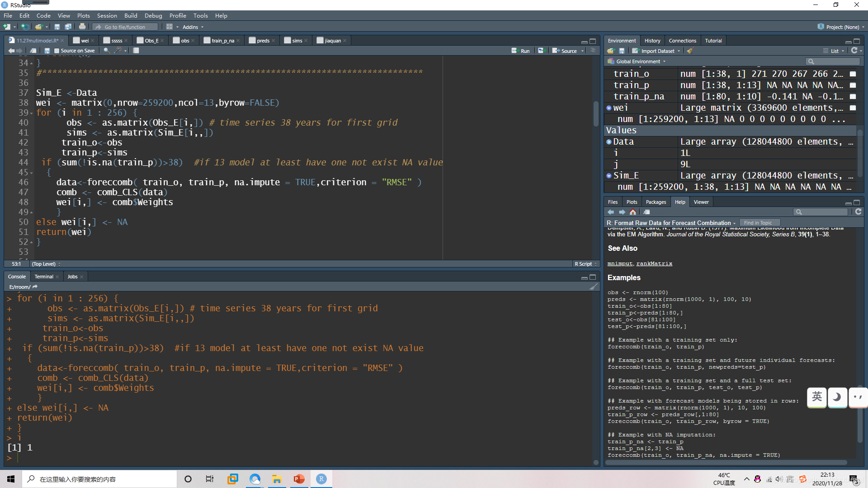Click the Environment search field
Screen dimensions: 868x488
tap(833, 61)
